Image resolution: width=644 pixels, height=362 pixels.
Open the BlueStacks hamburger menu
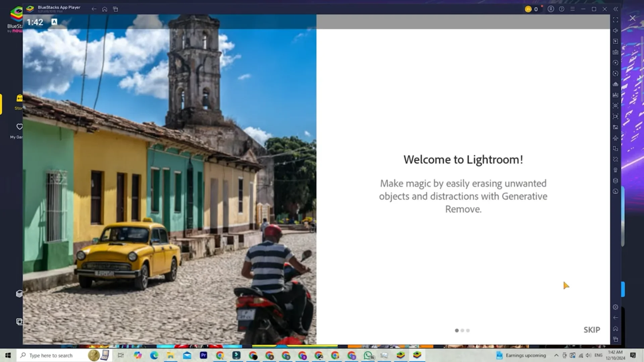click(x=573, y=9)
